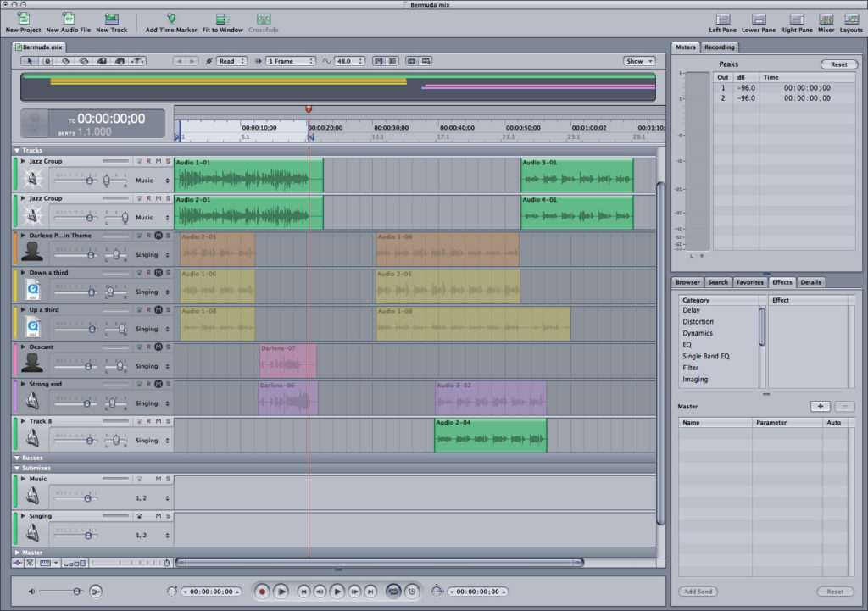Click the Fit to Window icon

coord(222,19)
